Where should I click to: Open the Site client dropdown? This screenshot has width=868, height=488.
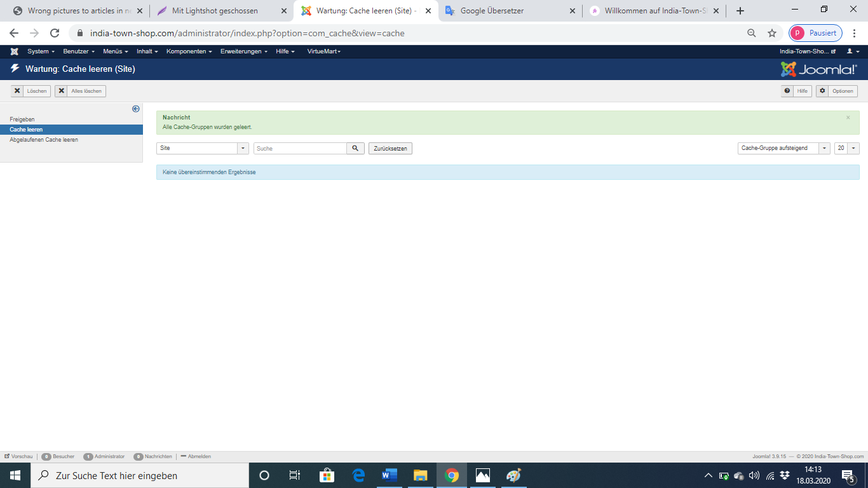203,148
